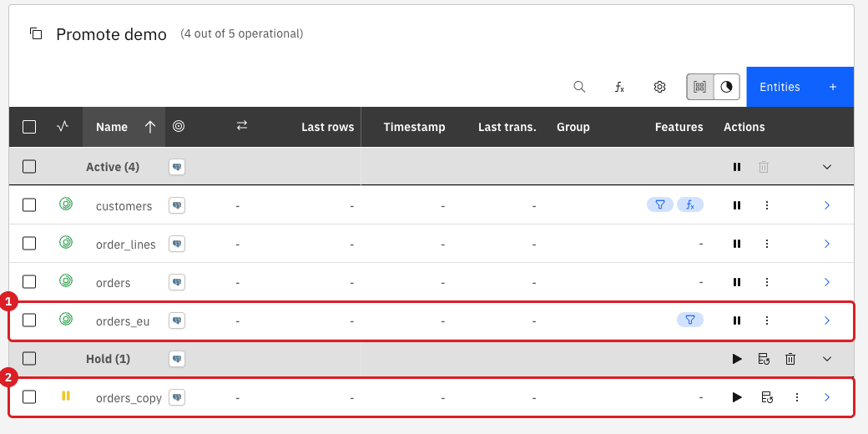This screenshot has width=868, height=434.
Task: Click the customers fx feature badge
Action: 689,204
